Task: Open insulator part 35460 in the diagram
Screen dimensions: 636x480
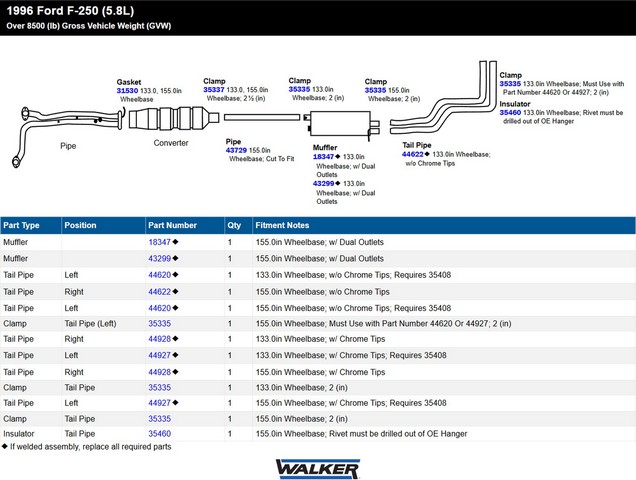Action: tap(510, 112)
